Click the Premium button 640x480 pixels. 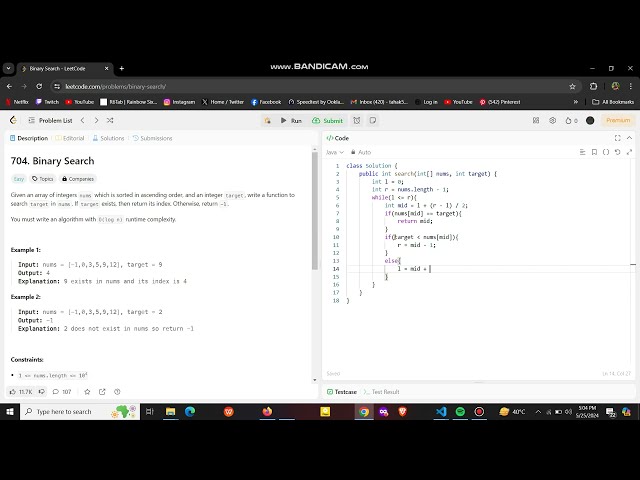618,120
